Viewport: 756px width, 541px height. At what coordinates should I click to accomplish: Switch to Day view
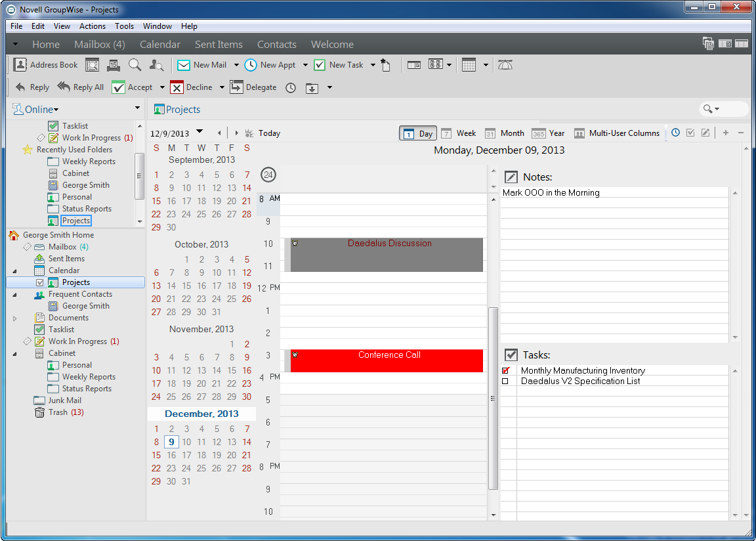coord(417,133)
